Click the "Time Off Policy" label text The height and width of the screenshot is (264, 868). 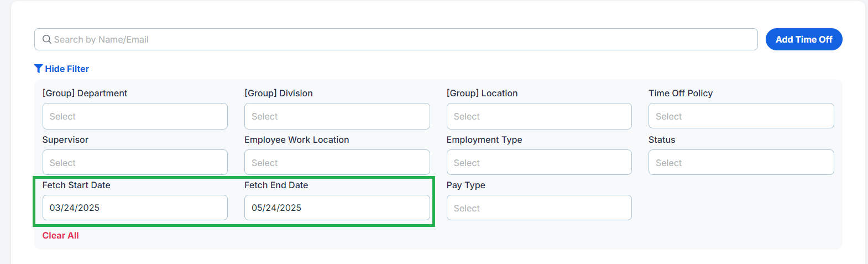(681, 93)
